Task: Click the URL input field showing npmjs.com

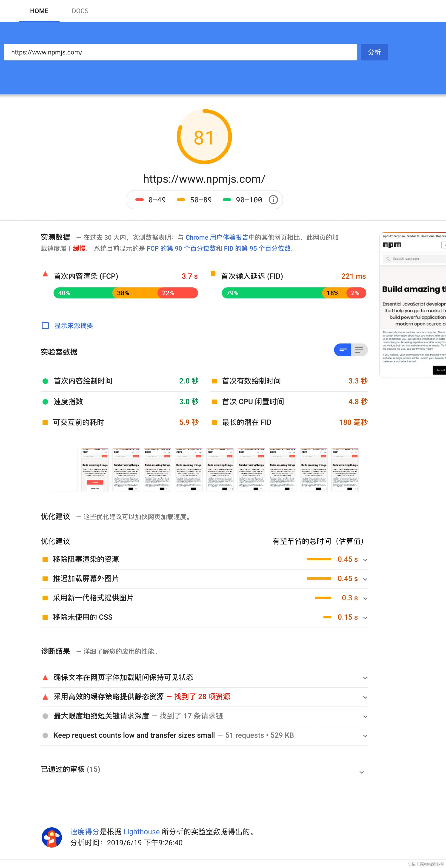Action: coord(180,52)
